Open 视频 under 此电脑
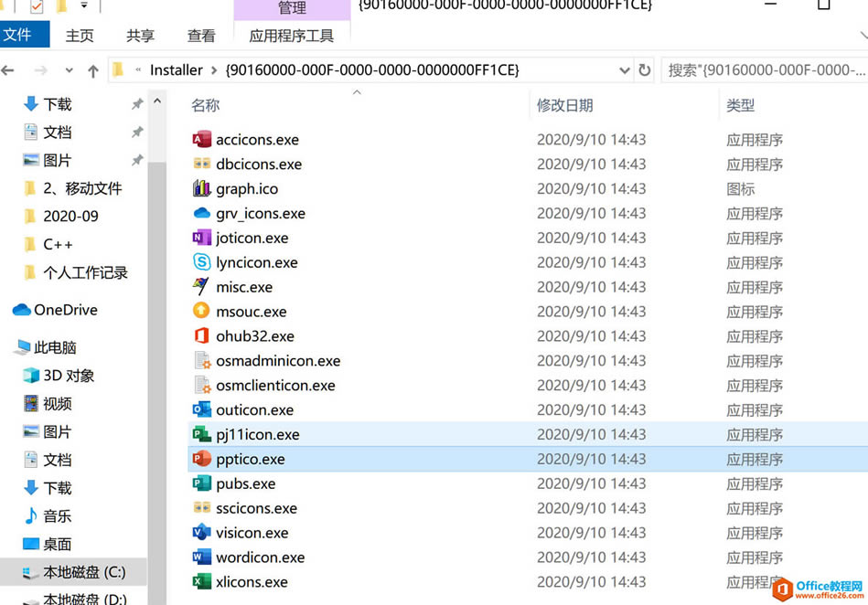The height and width of the screenshot is (605, 868). (58, 404)
